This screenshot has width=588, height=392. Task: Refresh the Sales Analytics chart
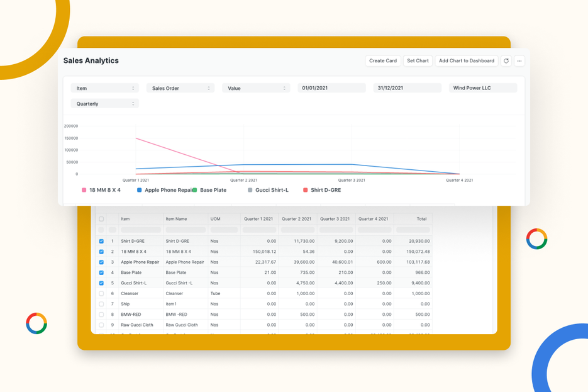(x=506, y=60)
